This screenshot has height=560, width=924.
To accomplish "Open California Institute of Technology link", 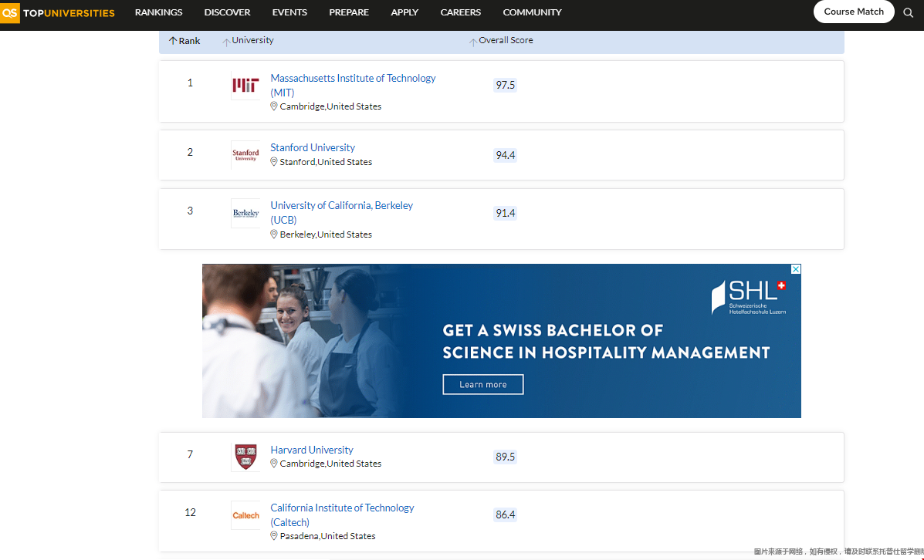I will coord(342,508).
